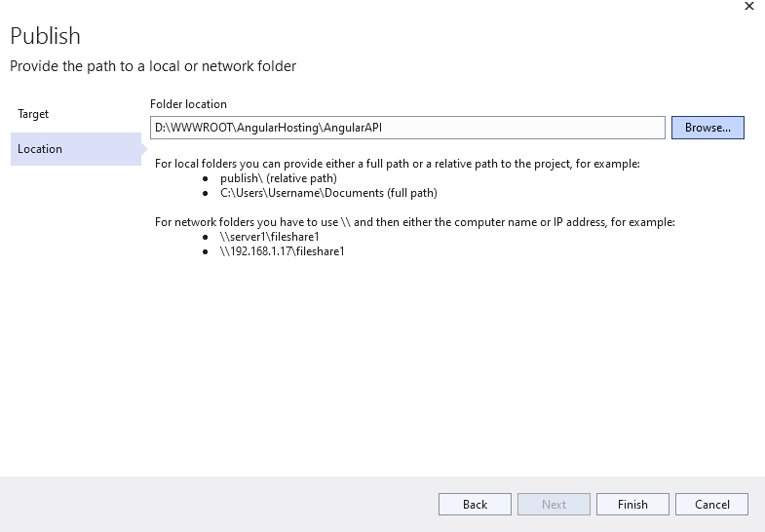Screen dimensions: 765x532
Task: Switch to the Target step
Action: click(33, 114)
